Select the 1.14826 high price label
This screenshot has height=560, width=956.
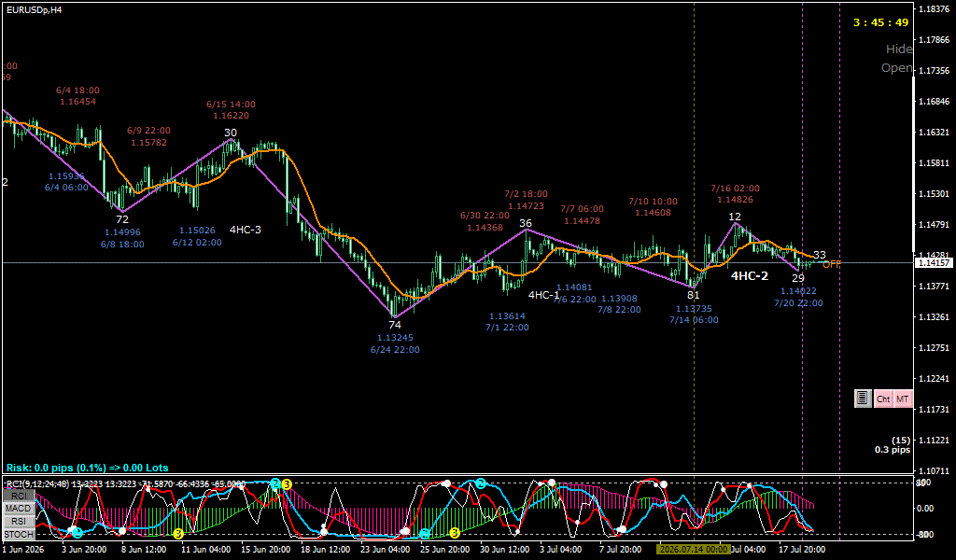click(x=736, y=200)
